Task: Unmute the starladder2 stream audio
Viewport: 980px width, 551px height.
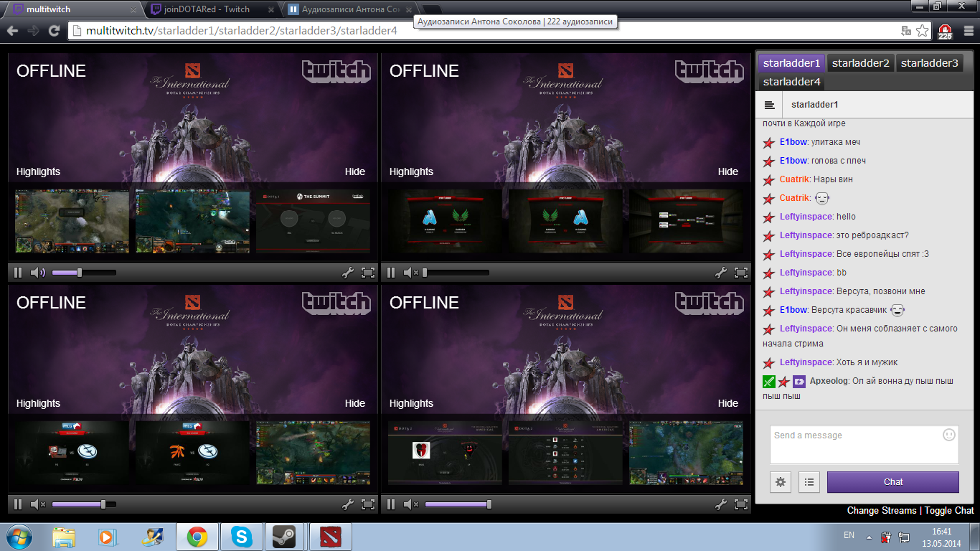Action: pos(411,273)
